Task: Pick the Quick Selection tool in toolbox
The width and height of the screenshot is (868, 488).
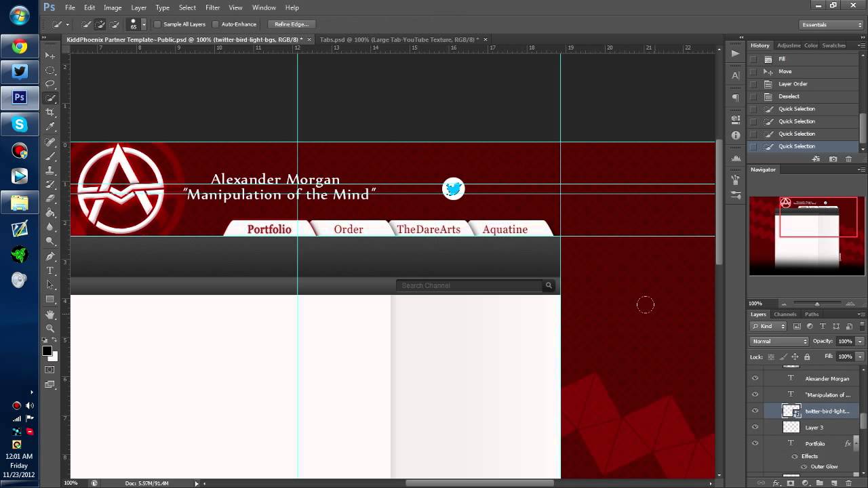Action: (50, 98)
